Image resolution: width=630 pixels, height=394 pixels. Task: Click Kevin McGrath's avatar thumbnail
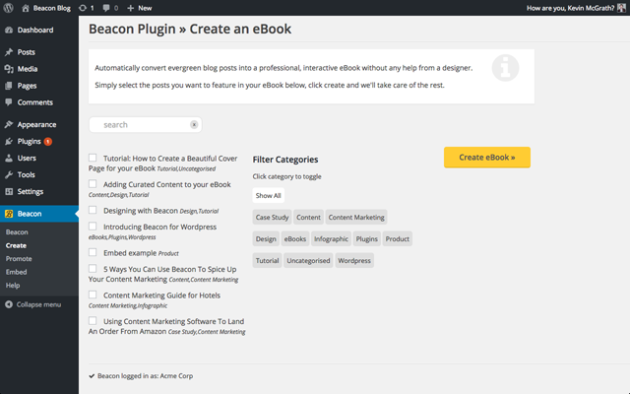tap(621, 8)
